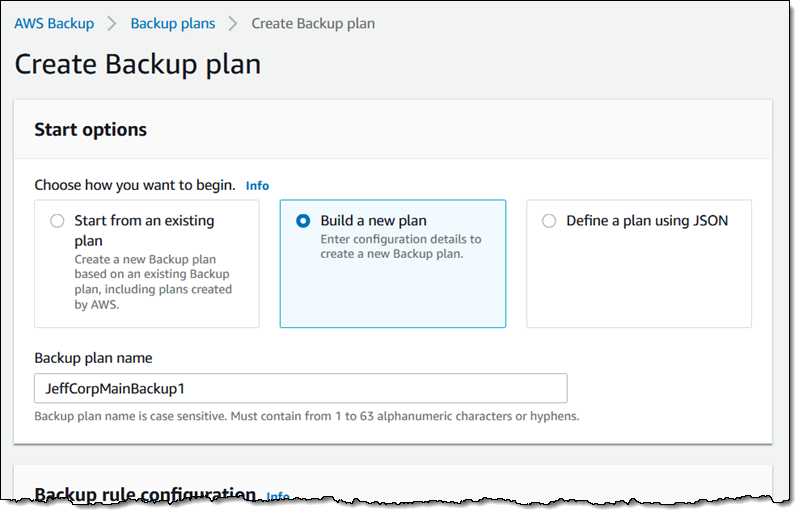This screenshot has height=515, width=800.
Task: Go to Backup plans breadcrumb link
Action: [171, 23]
